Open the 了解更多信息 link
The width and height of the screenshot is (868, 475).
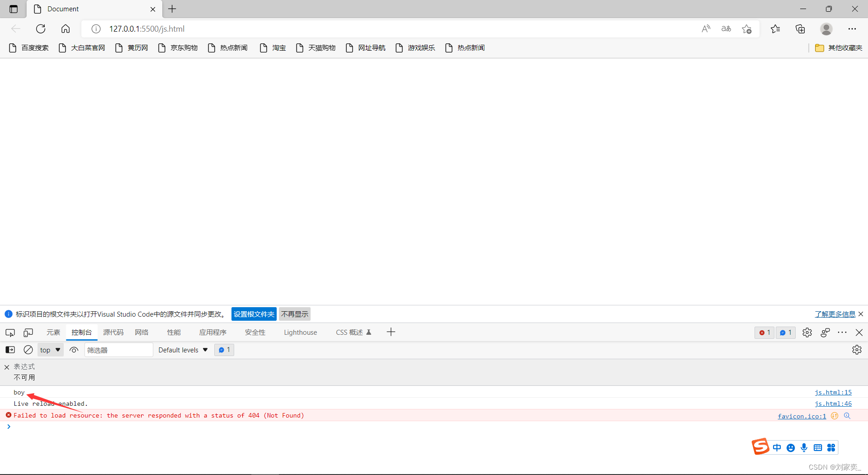(x=835, y=314)
